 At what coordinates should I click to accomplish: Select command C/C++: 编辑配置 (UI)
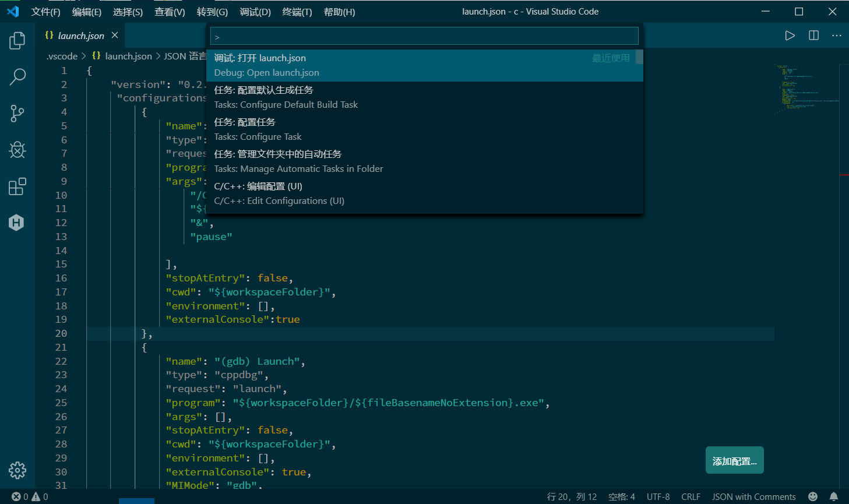(425, 193)
